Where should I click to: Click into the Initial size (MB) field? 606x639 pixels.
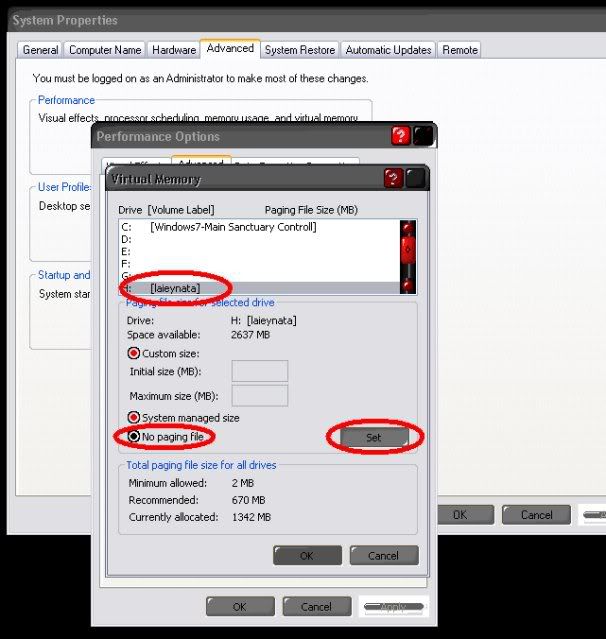[x=259, y=371]
